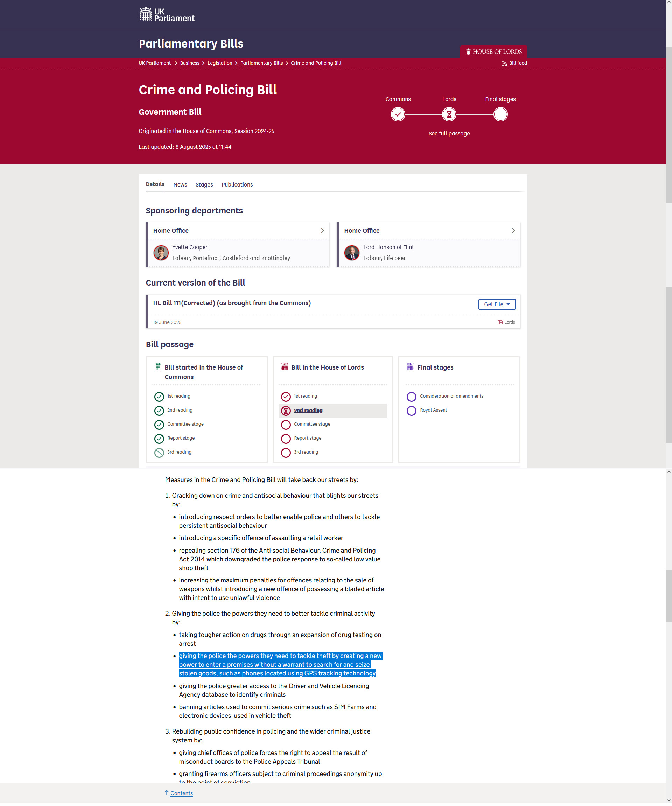Viewport: 672px width, 806px height.
Task: Click the Royal Assent circle marker
Action: click(411, 411)
